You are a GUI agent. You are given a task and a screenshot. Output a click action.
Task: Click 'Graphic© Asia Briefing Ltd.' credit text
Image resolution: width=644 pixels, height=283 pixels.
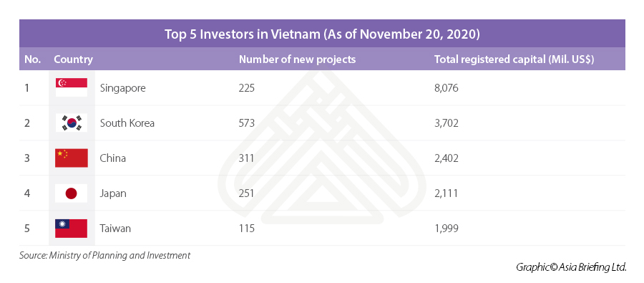pyautogui.click(x=571, y=267)
